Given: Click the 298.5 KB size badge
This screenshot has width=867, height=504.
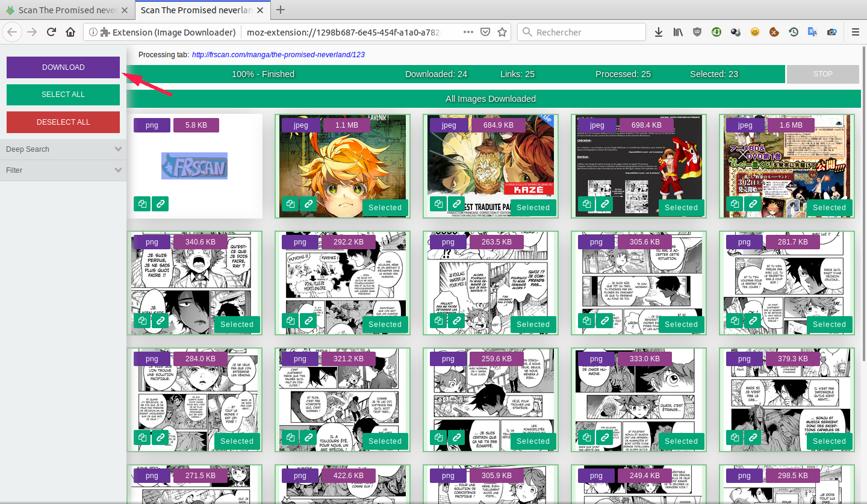Looking at the screenshot, I should [793, 476].
